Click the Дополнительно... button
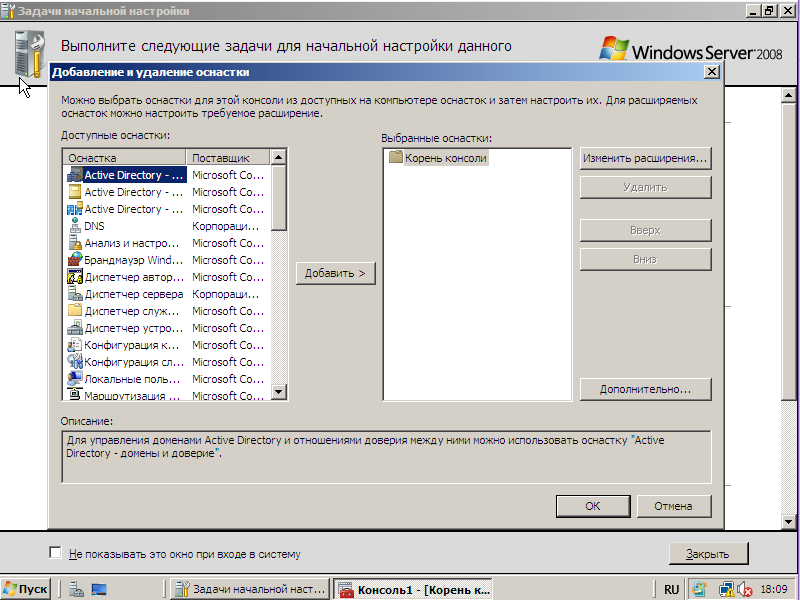Screen dimensions: 800x600 (x=645, y=389)
